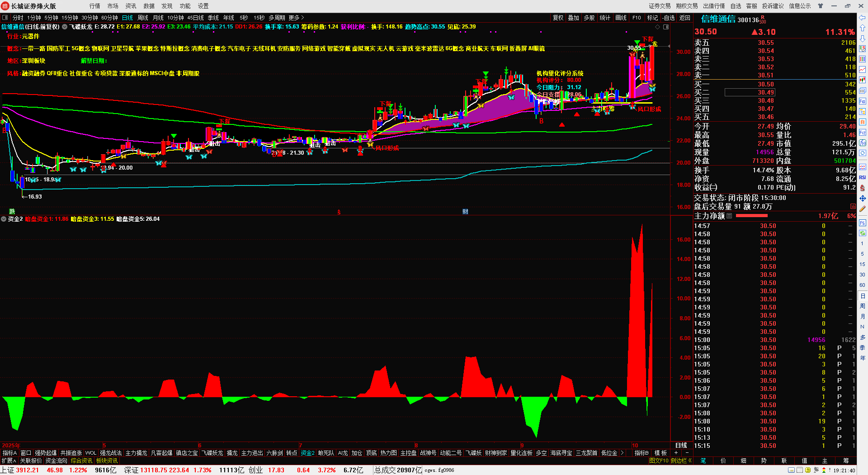Screen dimensions: 868x475
Task: Click the small red chart icon above 主力净额
Action: pyautogui.click(x=853, y=206)
